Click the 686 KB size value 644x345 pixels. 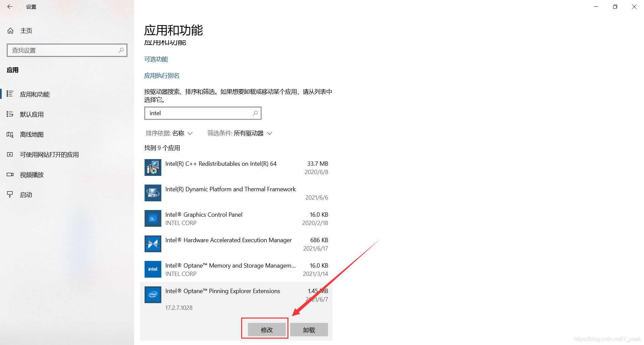click(319, 240)
